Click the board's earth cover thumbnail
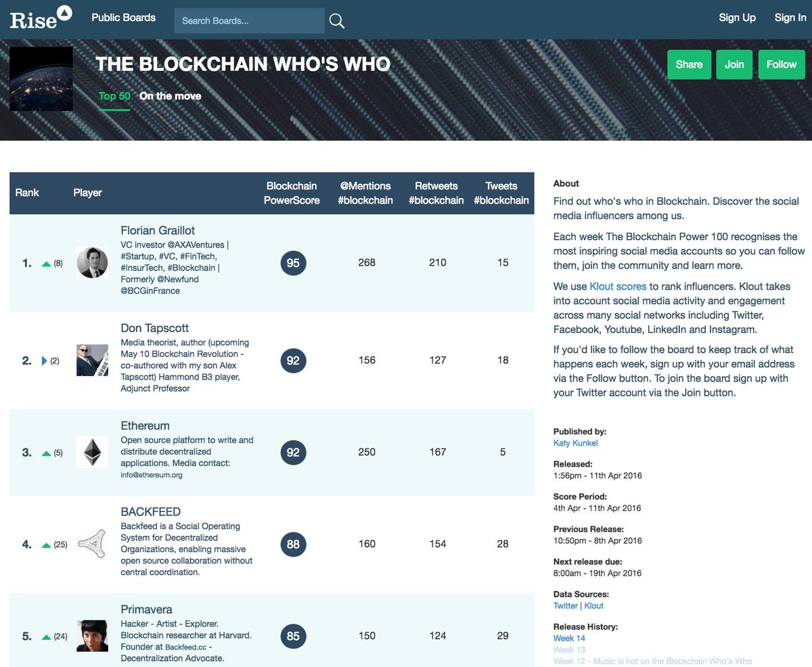 point(41,78)
